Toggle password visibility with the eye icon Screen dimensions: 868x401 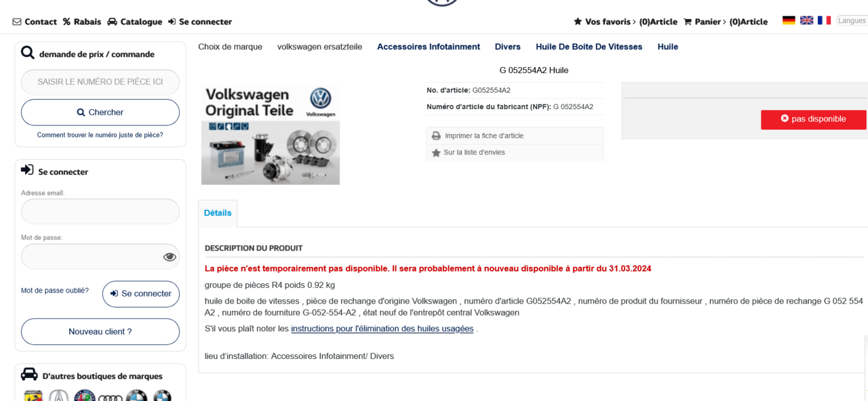pos(170,257)
